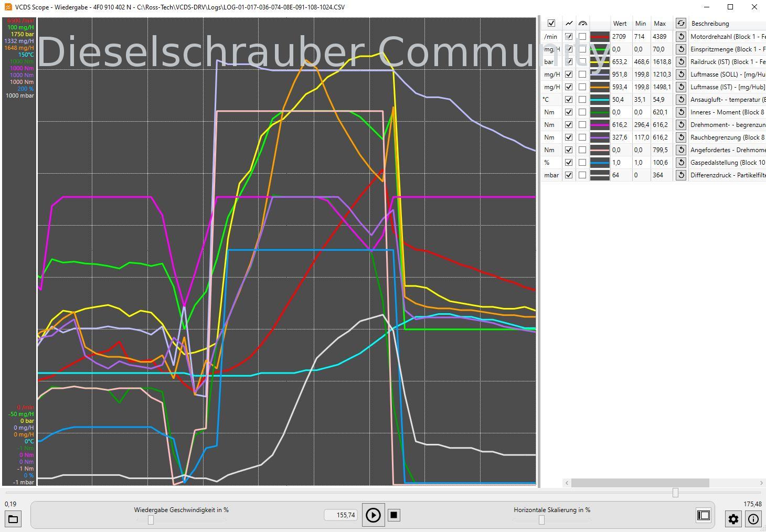The image size is (766, 532).
Task: Hide the Rauchbegrenzung graph line
Action: pyautogui.click(x=569, y=137)
